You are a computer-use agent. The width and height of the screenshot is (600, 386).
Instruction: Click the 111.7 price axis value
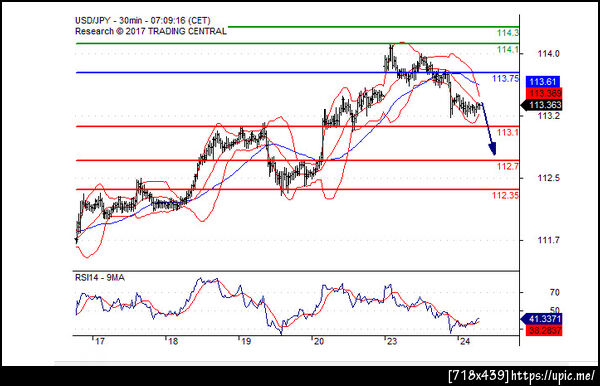pos(548,240)
